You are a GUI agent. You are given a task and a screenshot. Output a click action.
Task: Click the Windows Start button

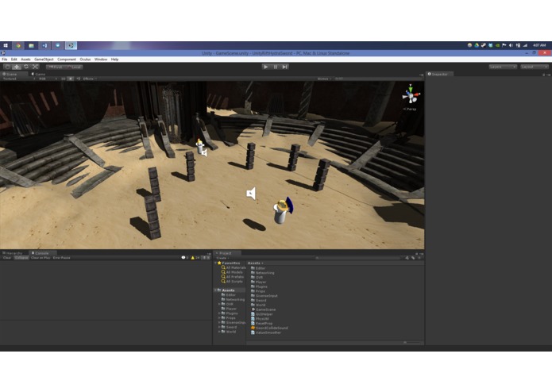[6, 45]
